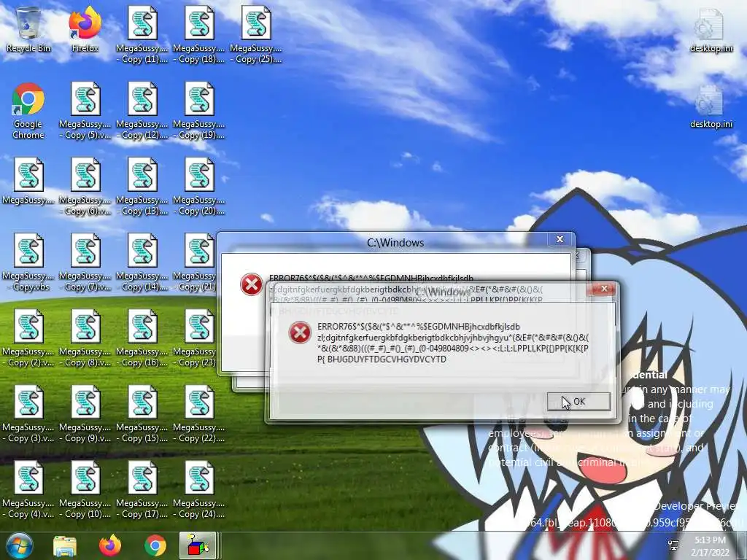Choose the MegaSussy - Copy (17) file
This screenshot has width=747, height=560.
[x=142, y=489]
